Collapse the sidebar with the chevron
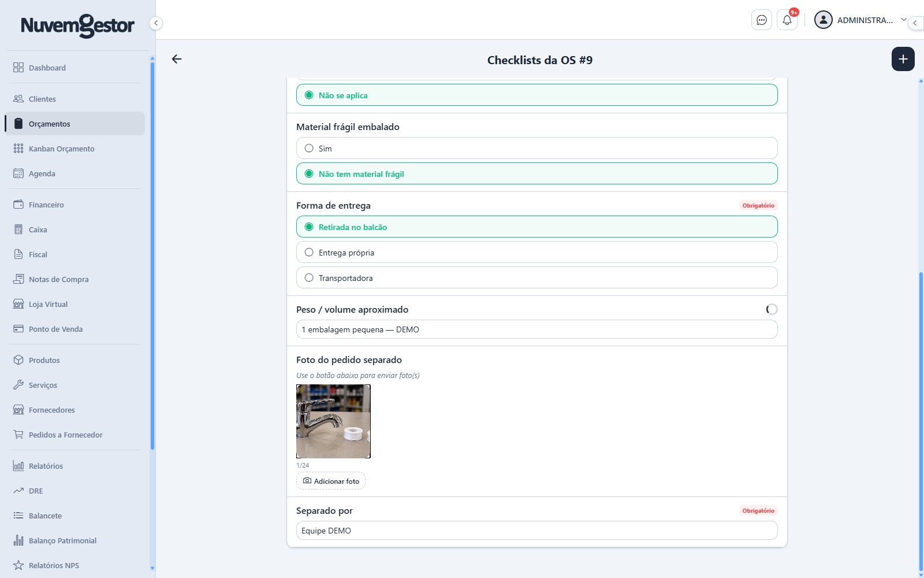The image size is (924, 578). [155, 23]
